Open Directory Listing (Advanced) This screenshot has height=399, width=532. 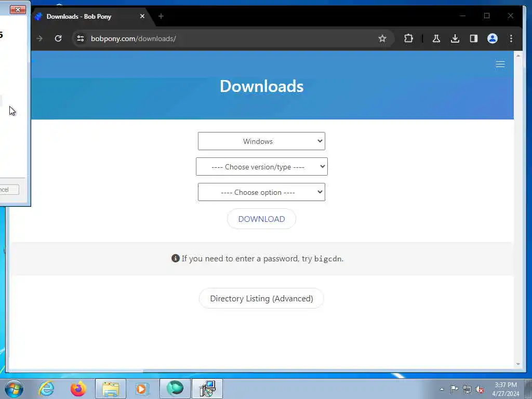pyautogui.click(x=261, y=298)
